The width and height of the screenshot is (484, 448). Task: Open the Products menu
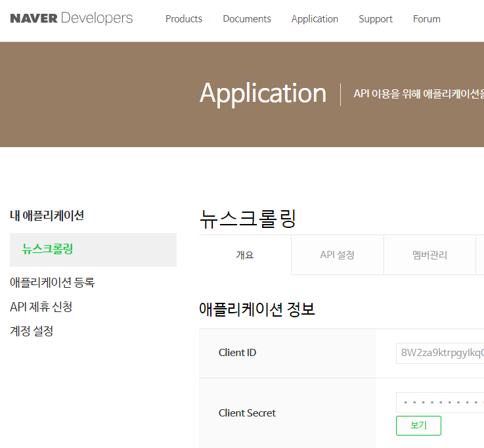(x=184, y=19)
